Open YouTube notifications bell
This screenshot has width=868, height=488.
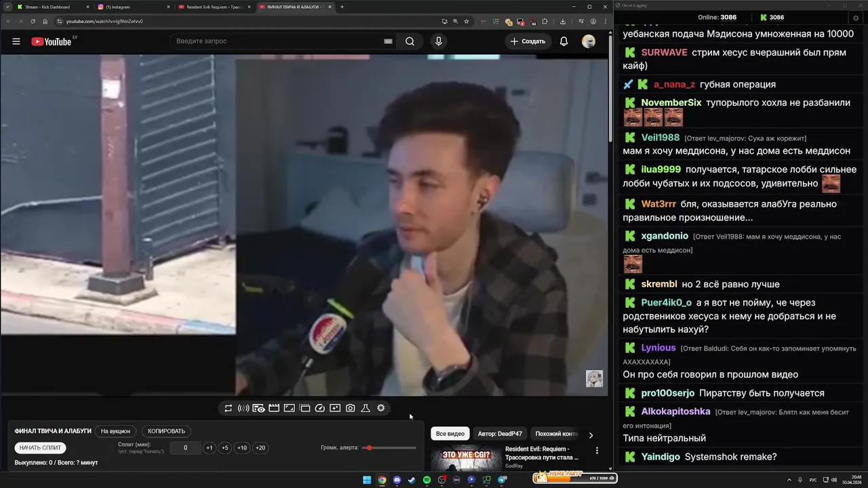[x=564, y=41]
